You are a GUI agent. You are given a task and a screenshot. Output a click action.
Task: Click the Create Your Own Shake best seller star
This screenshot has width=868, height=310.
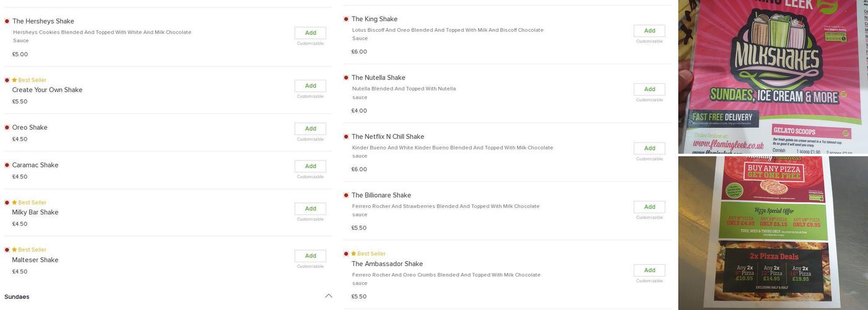[x=14, y=80]
